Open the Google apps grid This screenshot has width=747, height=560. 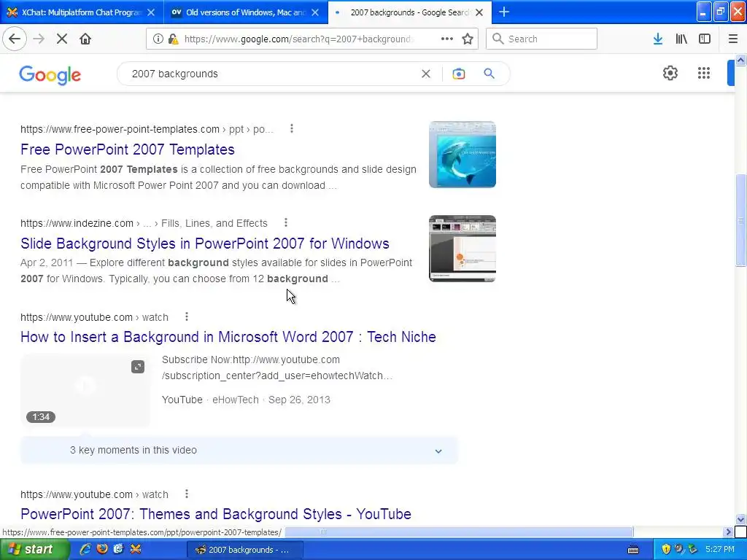click(x=704, y=73)
